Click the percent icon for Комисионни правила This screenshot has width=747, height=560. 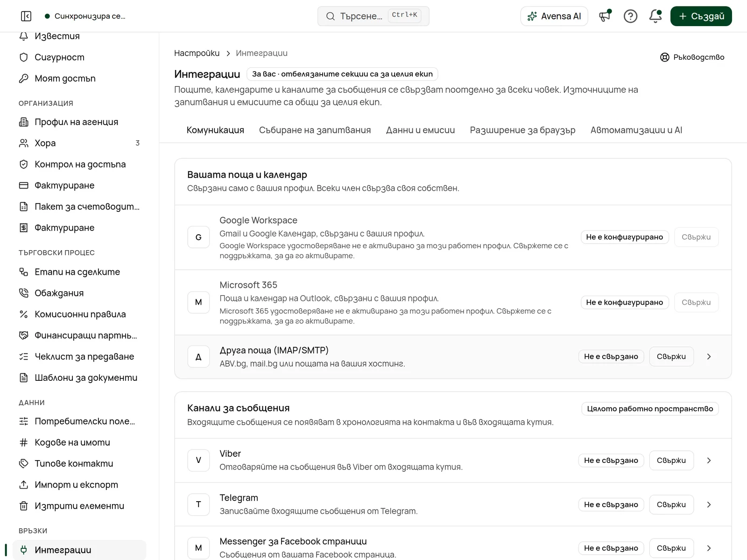pos(24,314)
